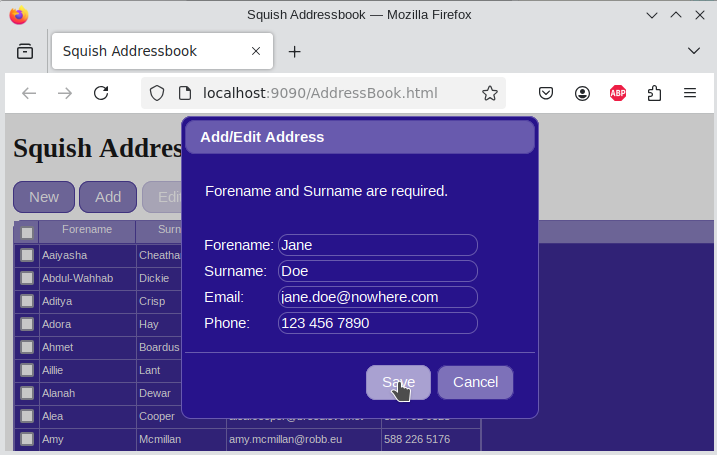This screenshot has width=717, height=455.
Task: Show site information page icon
Action: [x=185, y=93]
